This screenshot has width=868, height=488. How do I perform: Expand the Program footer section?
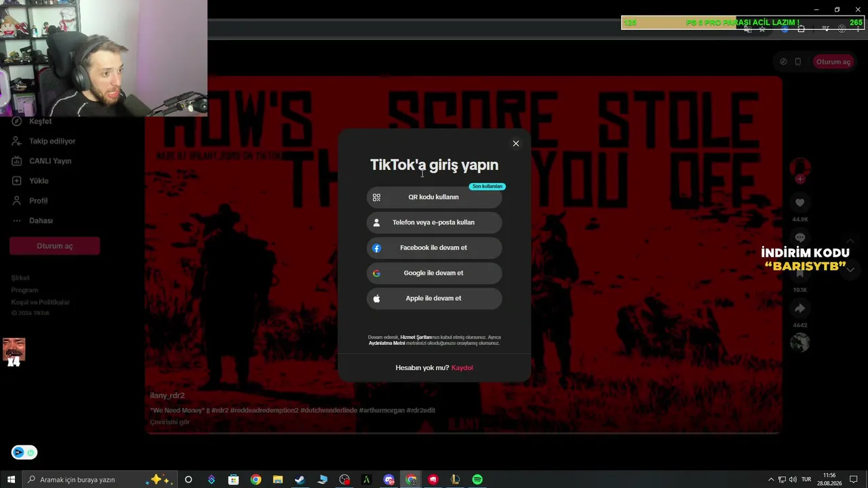pyautogui.click(x=24, y=290)
